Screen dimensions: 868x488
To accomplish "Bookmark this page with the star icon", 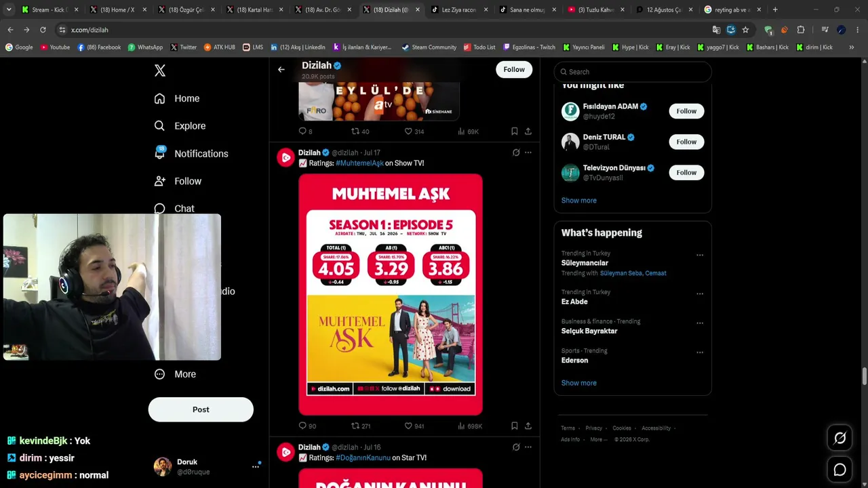I will pos(745,30).
